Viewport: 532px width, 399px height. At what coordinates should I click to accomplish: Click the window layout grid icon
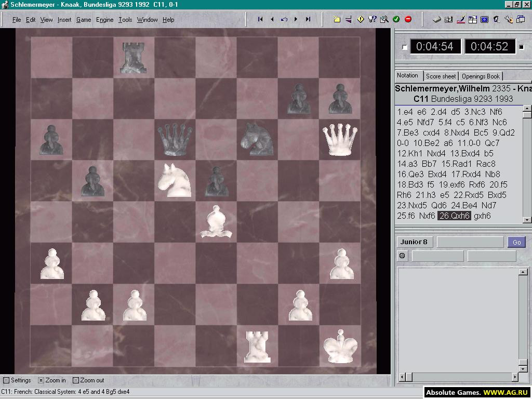[473, 19]
